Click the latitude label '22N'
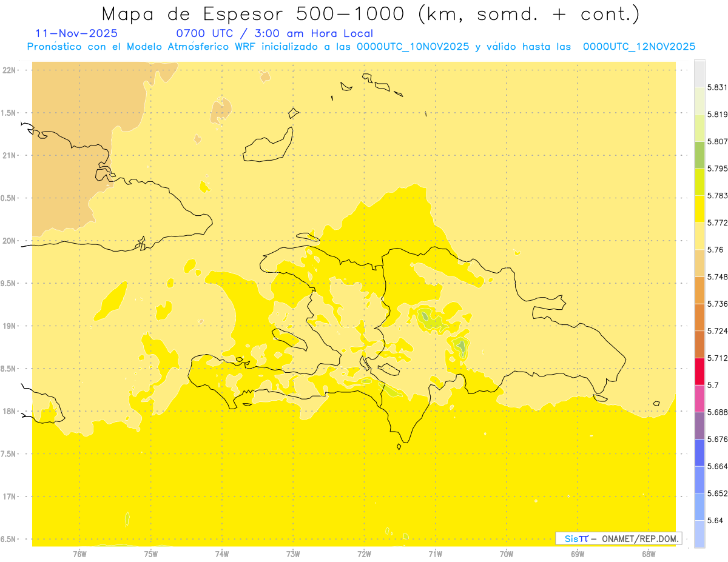 tap(8, 70)
